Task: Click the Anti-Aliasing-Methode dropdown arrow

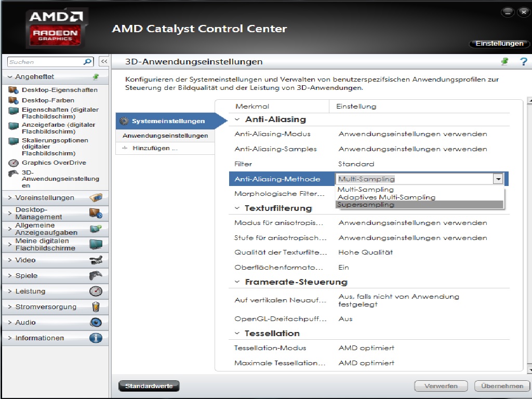Action: coord(498,179)
